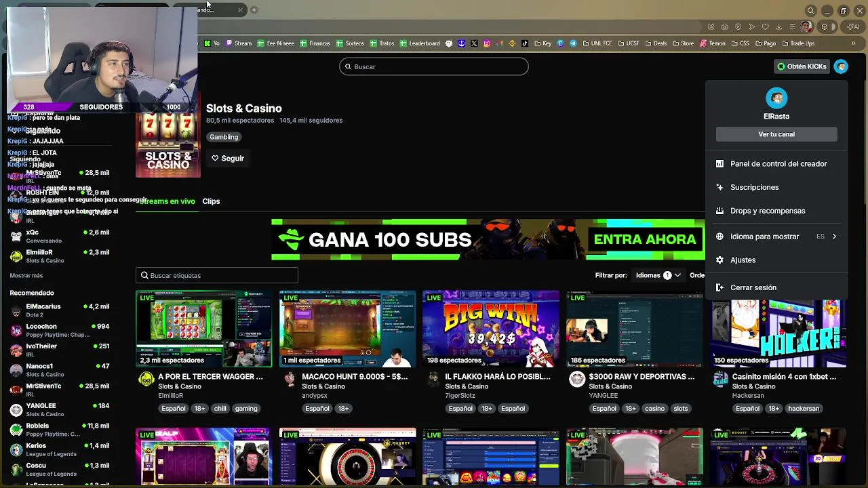The height and width of the screenshot is (488, 868).
Task: Open the X (Twitter) bookmark icon
Action: click(474, 43)
